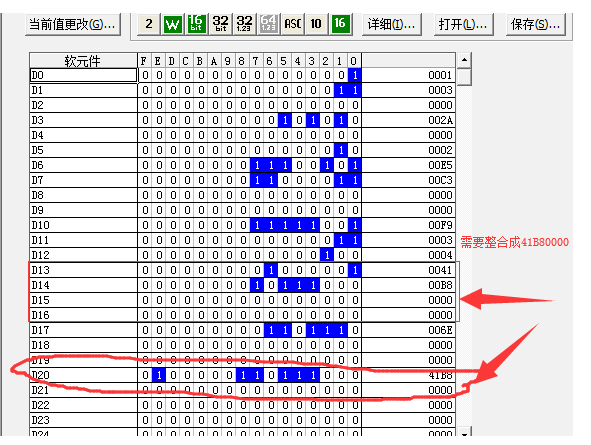The width and height of the screenshot is (591, 445).
Task: Select the 软元件 column header
Action: [83, 60]
